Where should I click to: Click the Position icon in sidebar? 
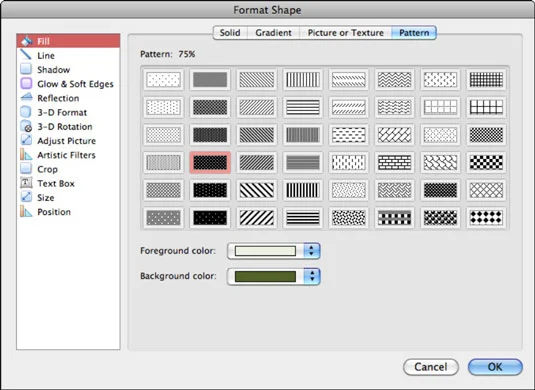[26, 212]
